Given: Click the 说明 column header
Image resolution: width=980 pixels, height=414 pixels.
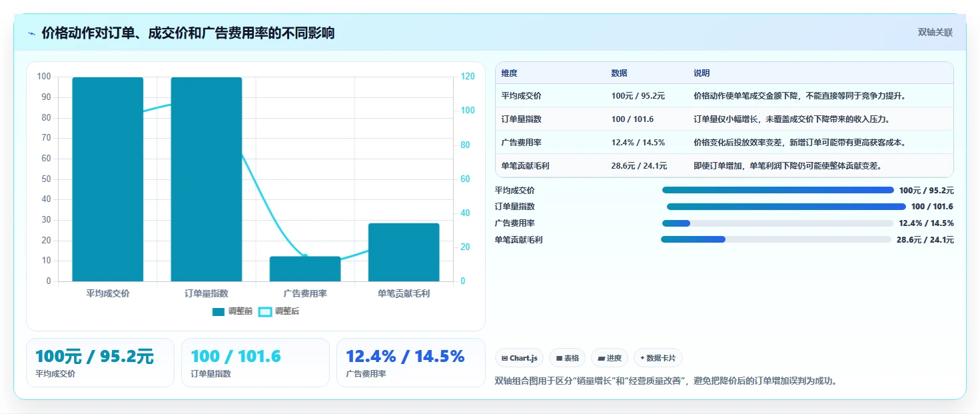Looking at the screenshot, I should point(702,73).
